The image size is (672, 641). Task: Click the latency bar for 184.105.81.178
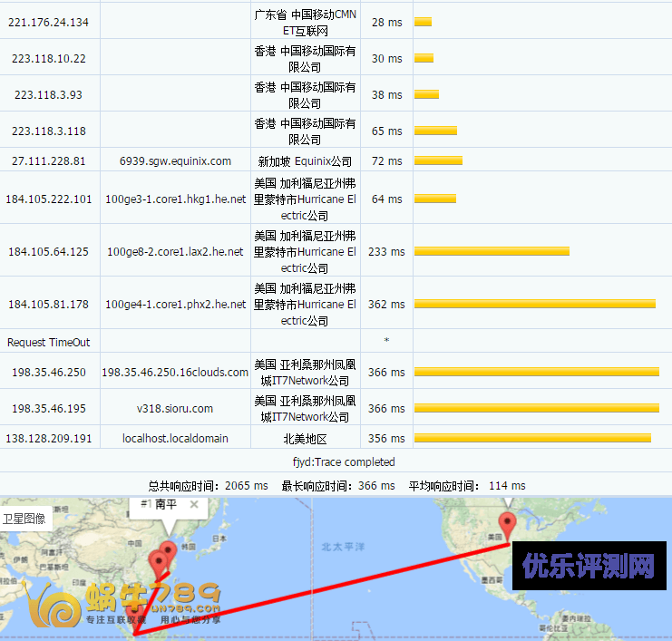coord(535,304)
